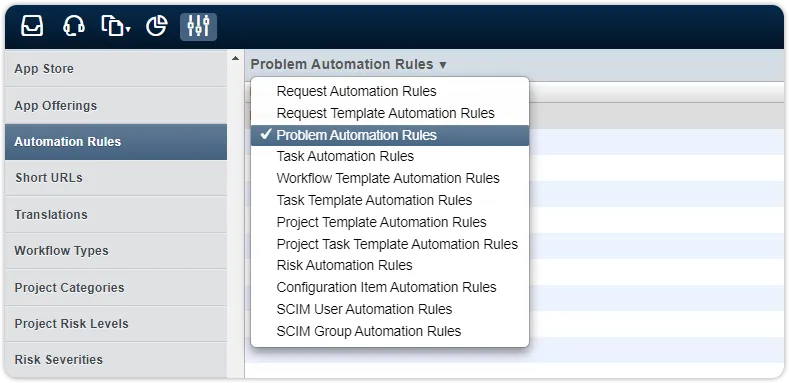
Task: Click the sidebar scroll-up arrow
Action: [235, 58]
